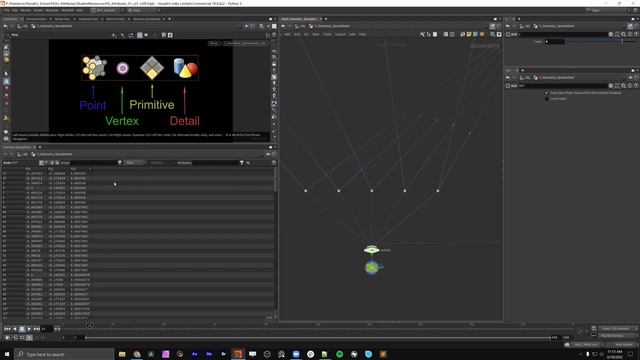Click the add-pane icon in viewport toolbar
Viewport: 640px width, 360px height.
(170, 35)
